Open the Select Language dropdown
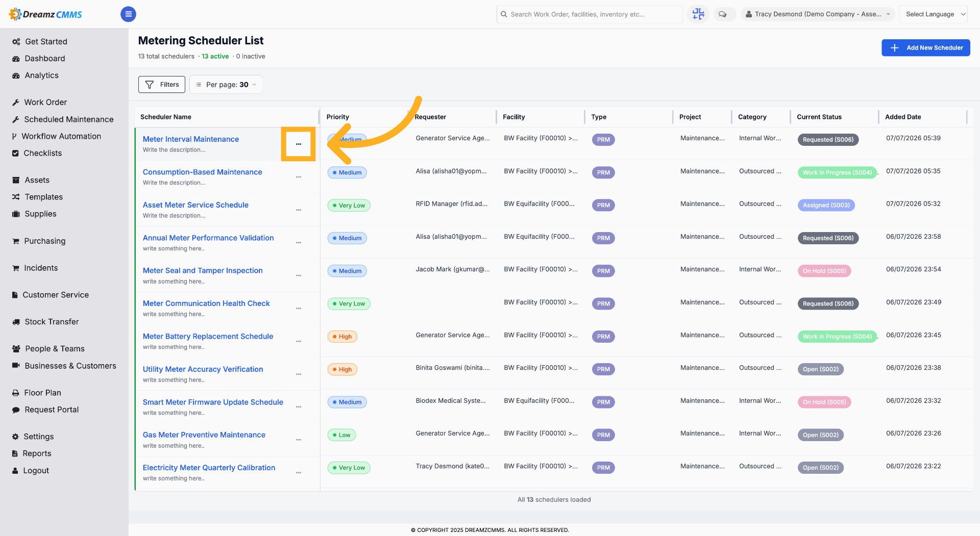The width and height of the screenshot is (980, 536). [x=933, y=14]
